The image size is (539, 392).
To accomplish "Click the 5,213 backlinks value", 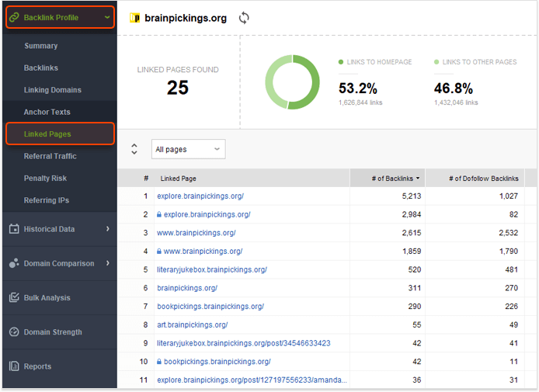I will 412,196.
